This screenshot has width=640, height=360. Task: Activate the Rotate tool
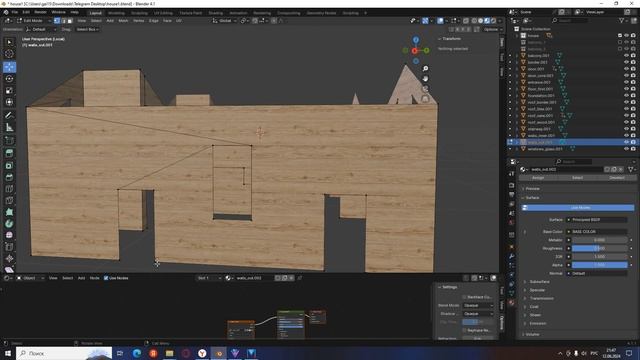click(x=9, y=79)
